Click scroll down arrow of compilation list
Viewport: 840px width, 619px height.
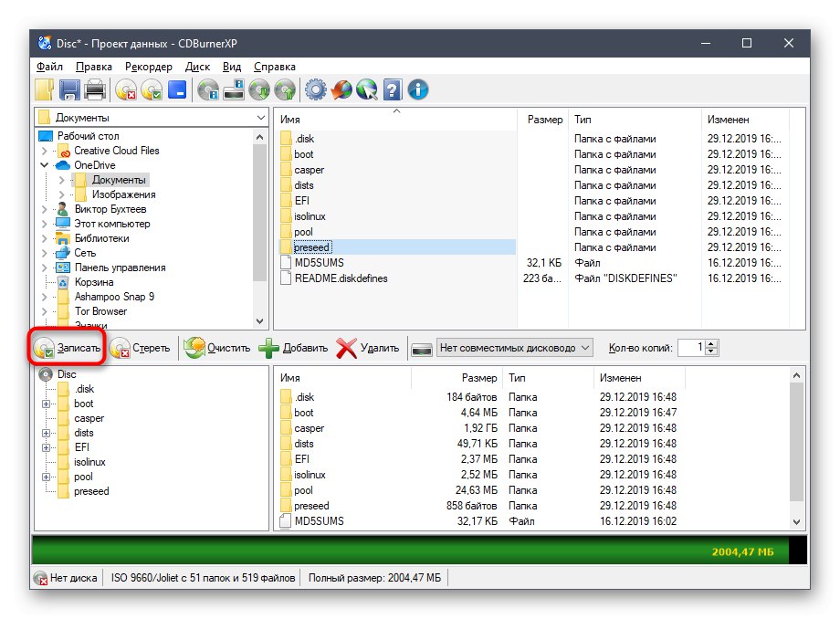796,522
